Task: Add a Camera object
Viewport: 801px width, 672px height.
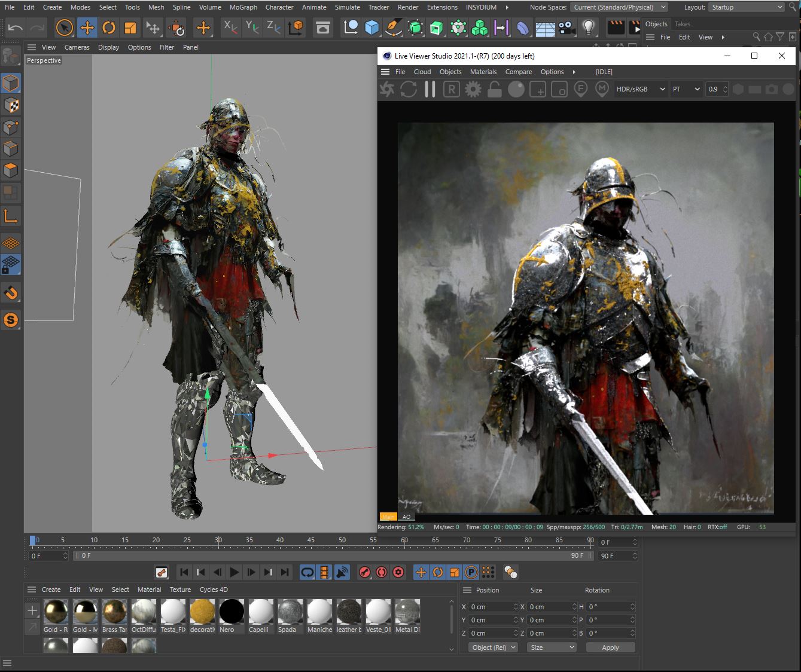Action: [x=567, y=28]
